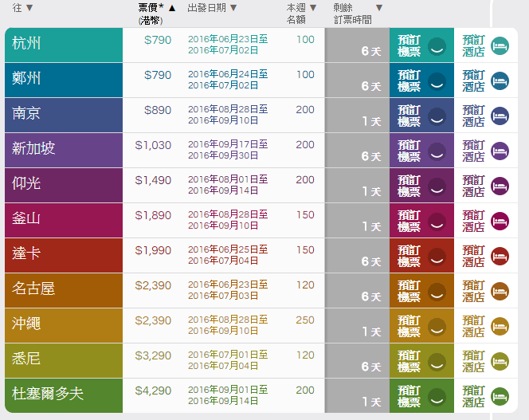
Task: Sort by destination using 往 arrow
Action: click(x=29, y=8)
